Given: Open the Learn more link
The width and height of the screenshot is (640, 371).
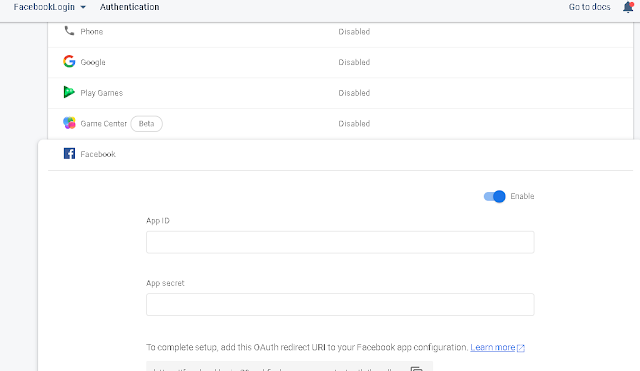Looking at the screenshot, I should [x=493, y=347].
